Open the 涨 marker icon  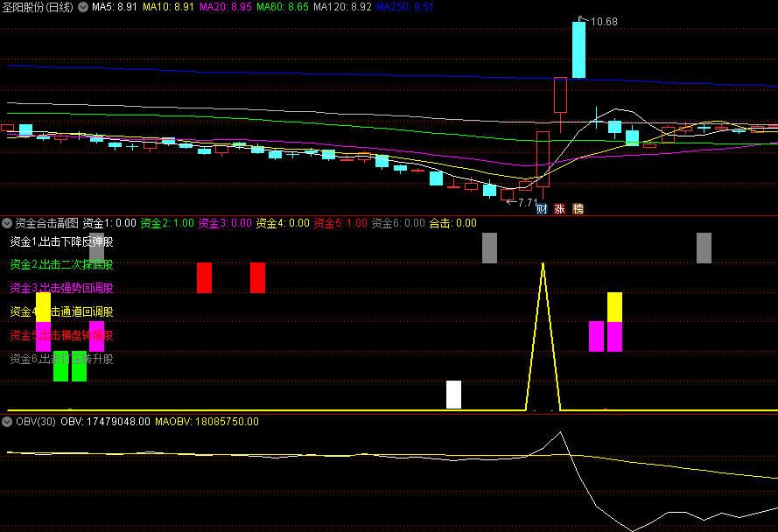pos(560,209)
